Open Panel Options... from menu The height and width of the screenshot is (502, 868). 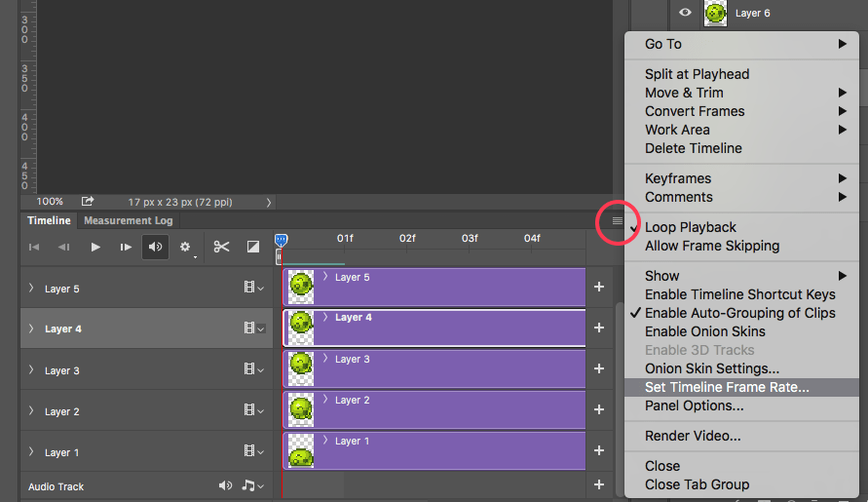(741, 406)
